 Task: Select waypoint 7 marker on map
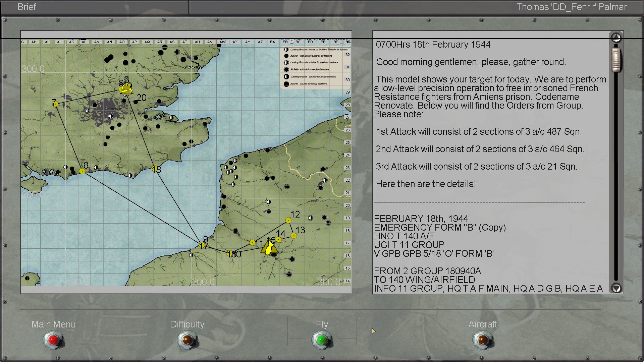tap(55, 104)
